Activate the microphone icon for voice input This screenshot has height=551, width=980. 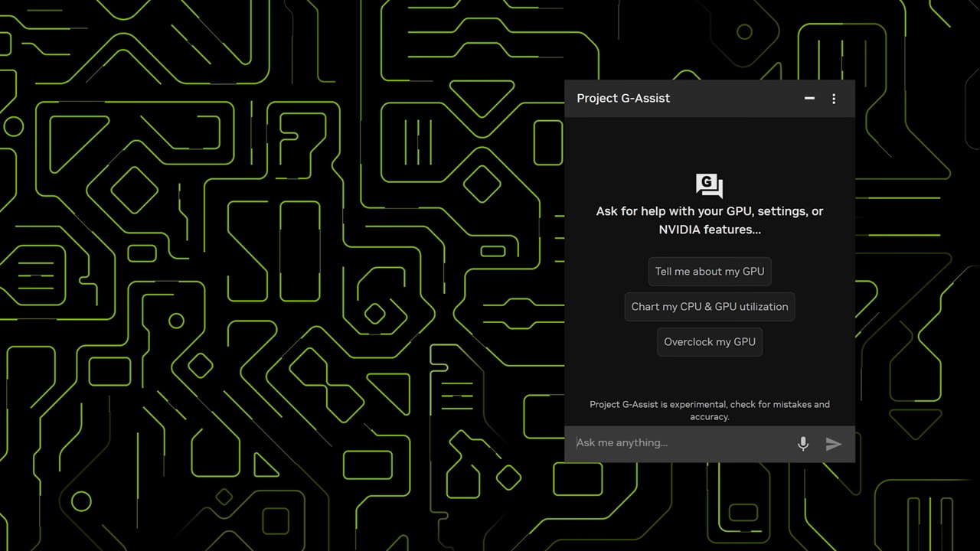[802, 444]
